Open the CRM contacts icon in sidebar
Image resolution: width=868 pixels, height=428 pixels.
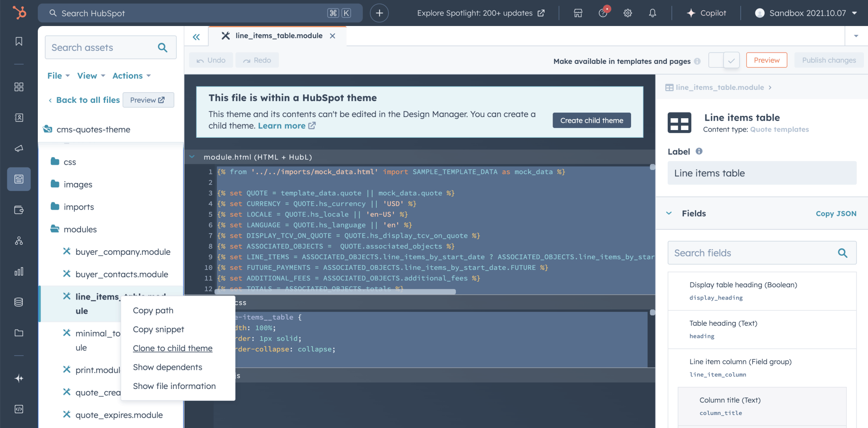tap(19, 117)
